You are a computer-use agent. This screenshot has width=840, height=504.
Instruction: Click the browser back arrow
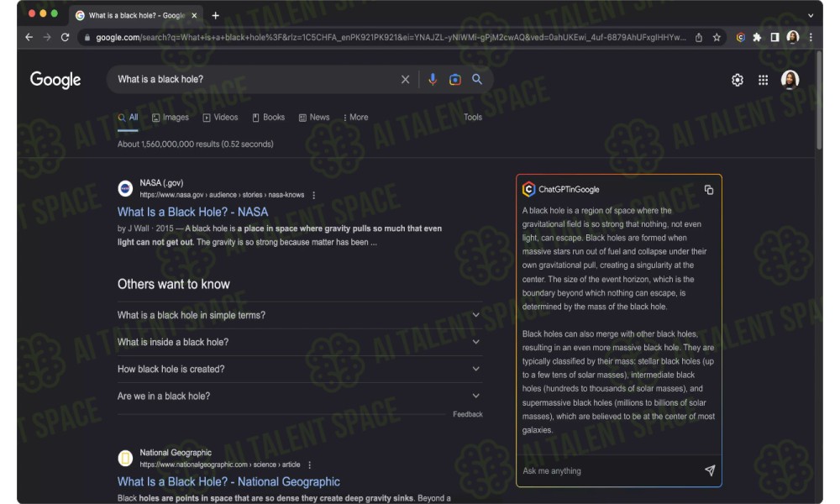pyautogui.click(x=29, y=37)
